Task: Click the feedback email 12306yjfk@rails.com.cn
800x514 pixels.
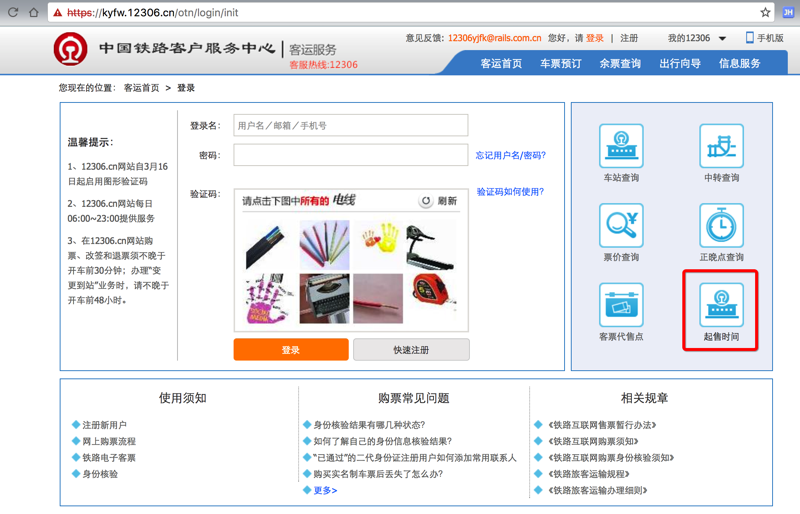Action: (494, 38)
